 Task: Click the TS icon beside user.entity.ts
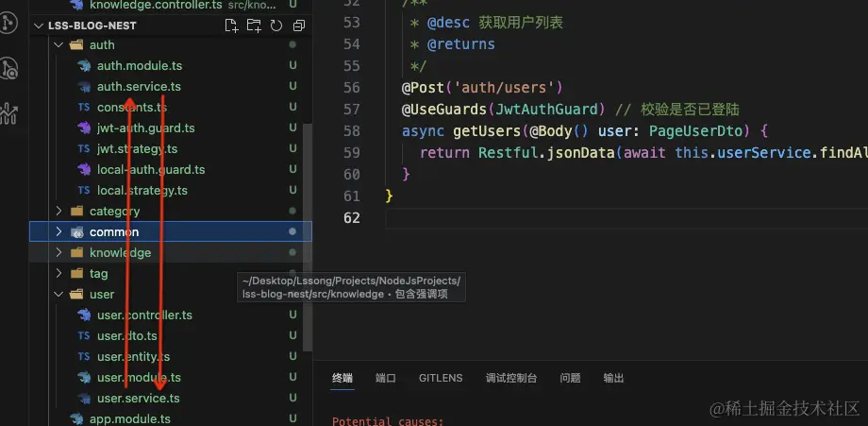coord(84,357)
